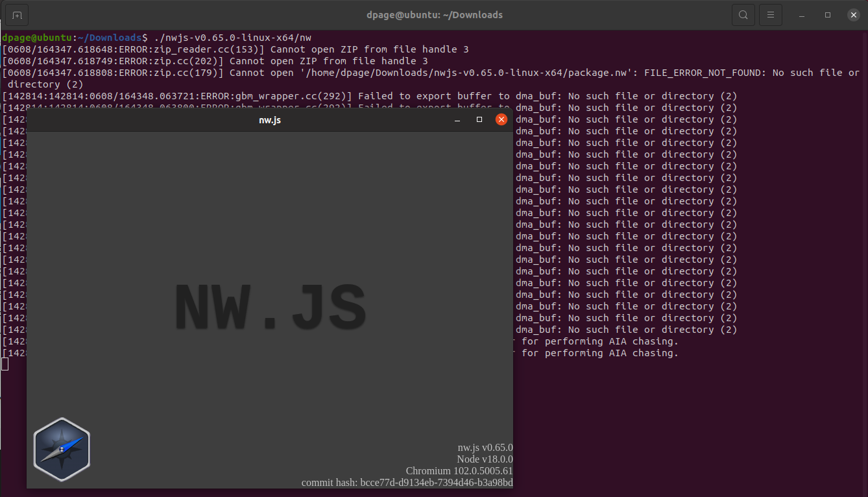Viewport: 868px width, 497px height.
Task: Click the terminal block cursor
Action: pos(5,364)
